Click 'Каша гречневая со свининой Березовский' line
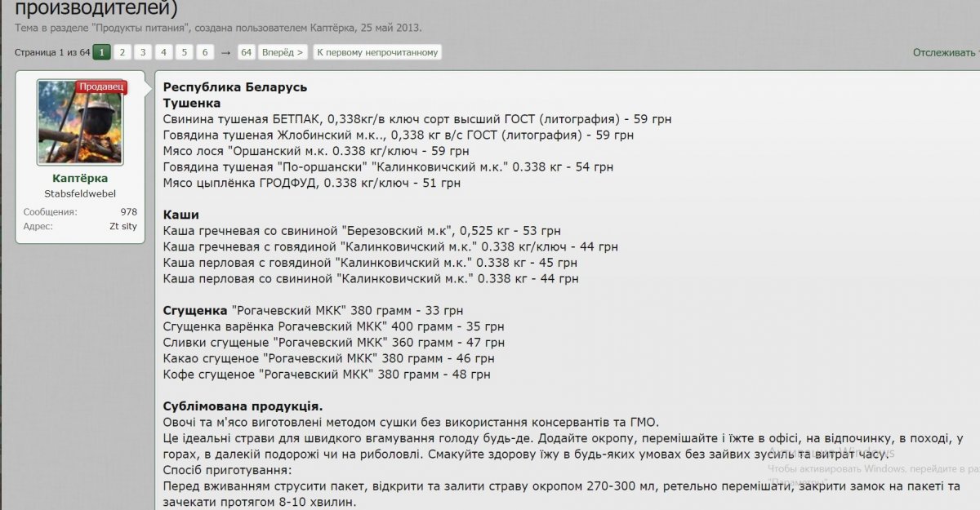Screen dimensions: 980x510 coord(362,231)
